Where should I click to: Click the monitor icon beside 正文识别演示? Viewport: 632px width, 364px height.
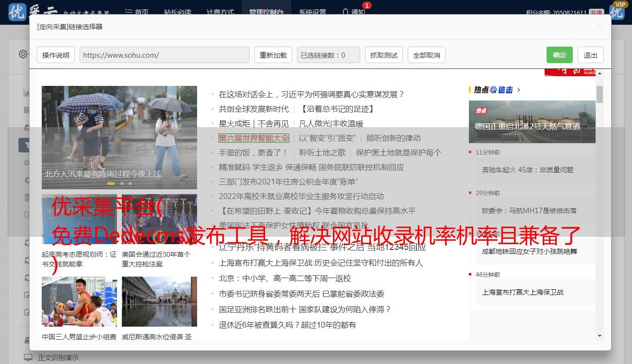tap(28, 358)
